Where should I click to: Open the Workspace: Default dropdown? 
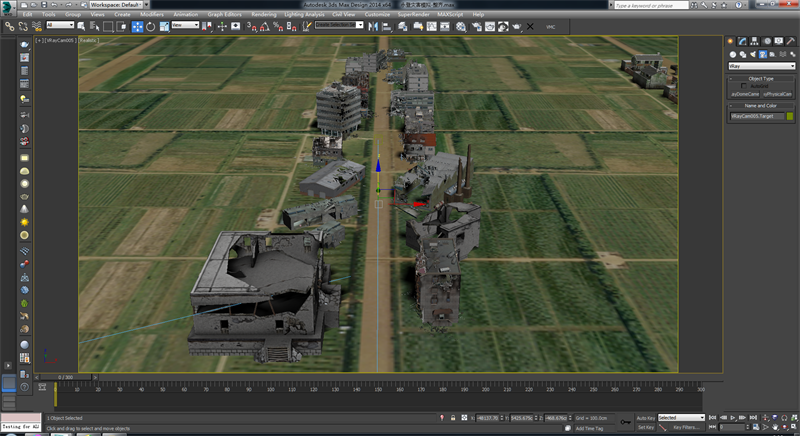(x=116, y=5)
